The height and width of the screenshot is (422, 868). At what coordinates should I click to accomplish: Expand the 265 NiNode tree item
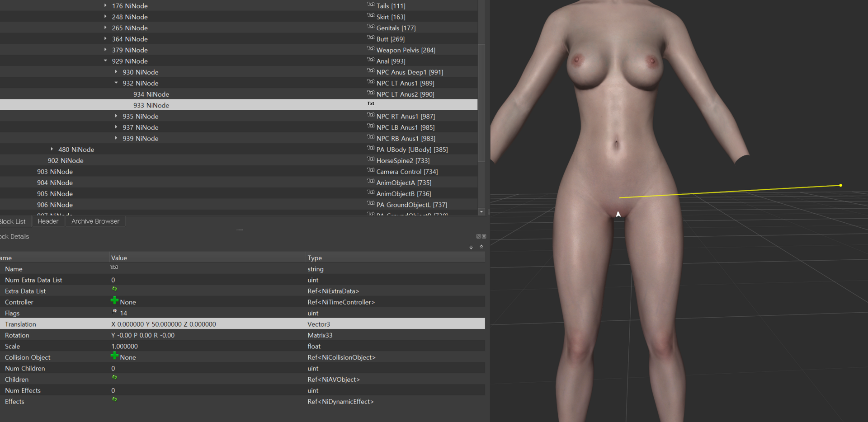pyautogui.click(x=105, y=28)
